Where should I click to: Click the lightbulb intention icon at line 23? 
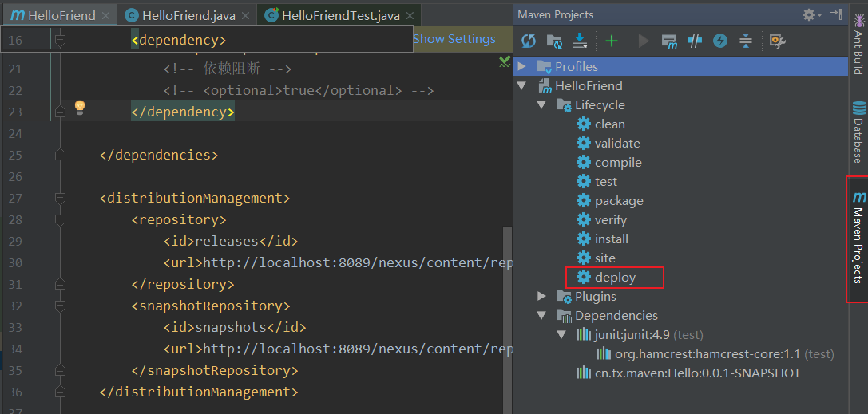pyautogui.click(x=80, y=107)
